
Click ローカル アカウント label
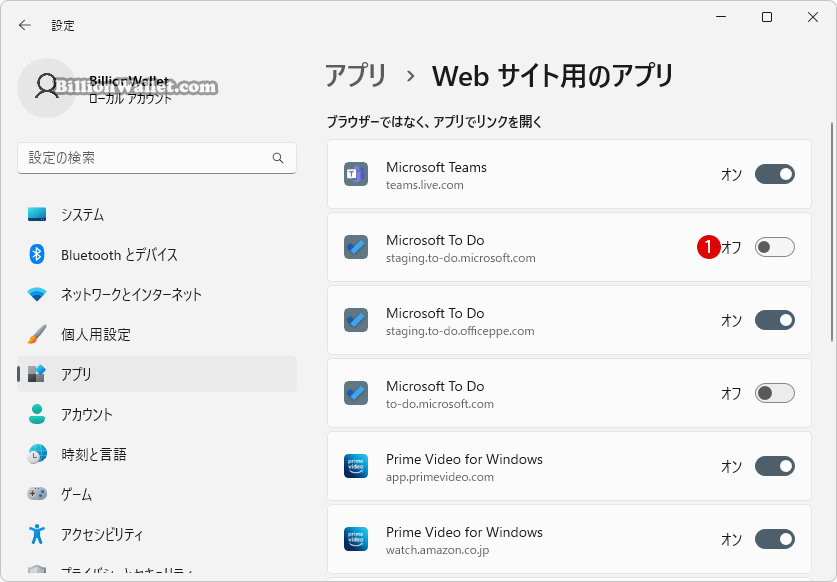131,99
